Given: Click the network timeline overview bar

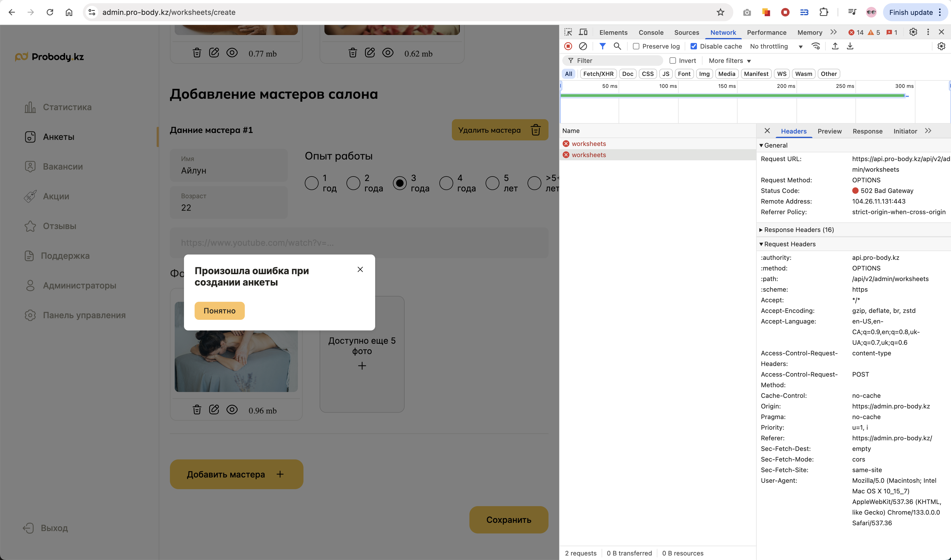Looking at the screenshot, I should 732,96.
